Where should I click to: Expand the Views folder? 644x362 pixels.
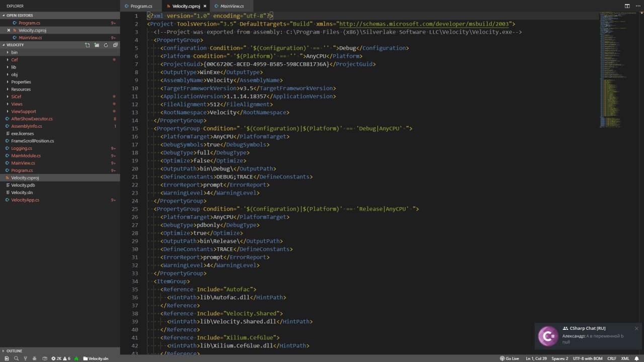tap(60, 104)
